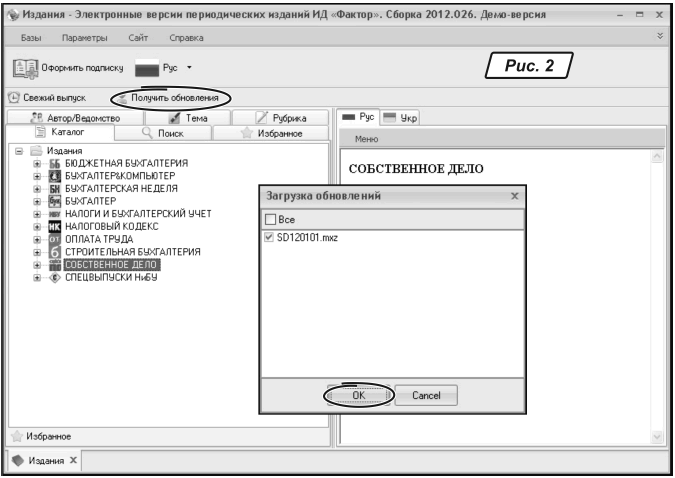Open the Рус language dropdown in toolbar
Viewport: 675px width, 478px height.
tap(188, 69)
